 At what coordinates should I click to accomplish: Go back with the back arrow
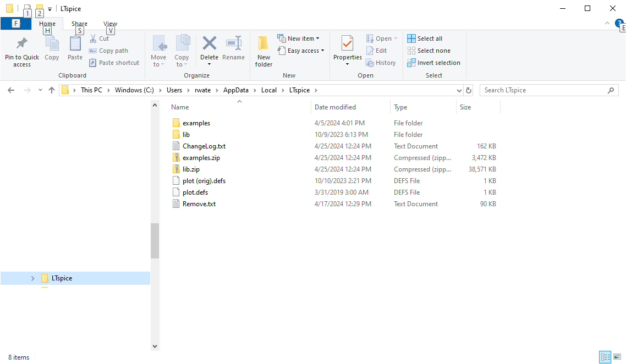(x=11, y=90)
